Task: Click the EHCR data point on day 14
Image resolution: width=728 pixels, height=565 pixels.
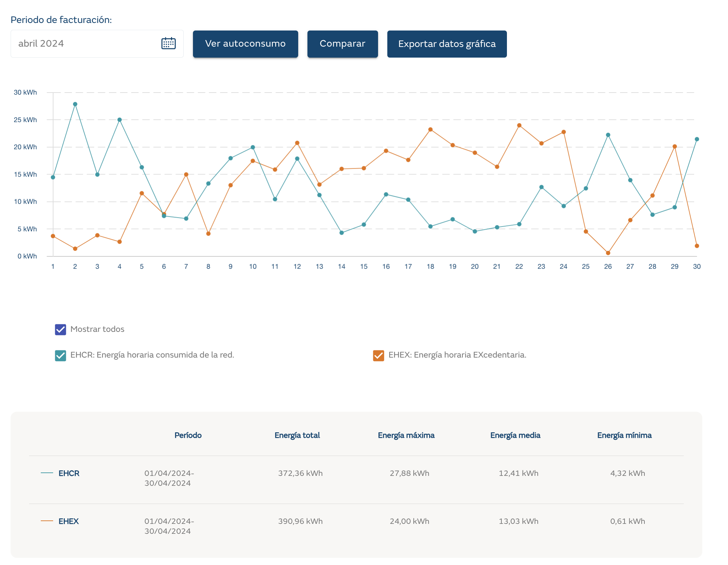Action: pos(342,233)
